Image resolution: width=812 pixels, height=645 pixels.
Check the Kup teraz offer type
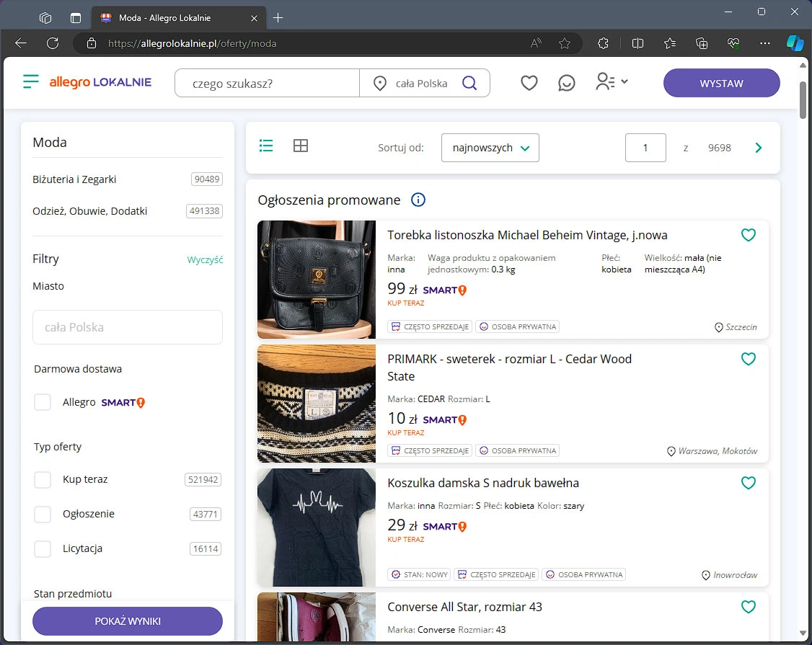[x=43, y=479]
